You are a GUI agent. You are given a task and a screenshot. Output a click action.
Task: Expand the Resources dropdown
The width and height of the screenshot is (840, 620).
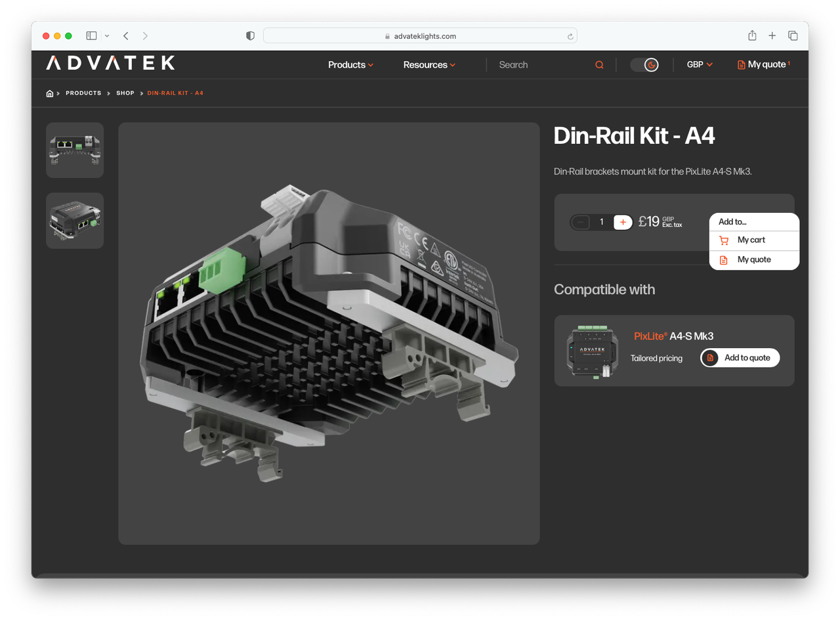[429, 64]
